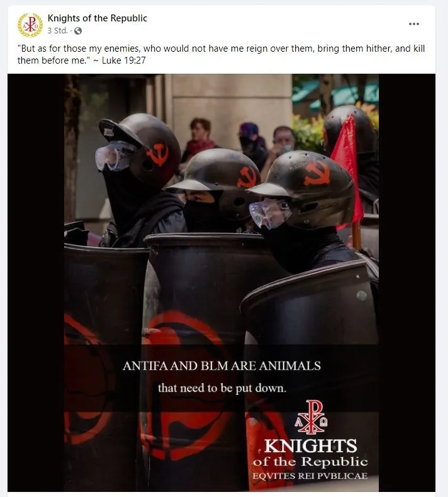This screenshot has height=497, width=448.
Task: Click the KNIGHTS of the Republic logo text in image
Action: pyautogui.click(x=310, y=453)
